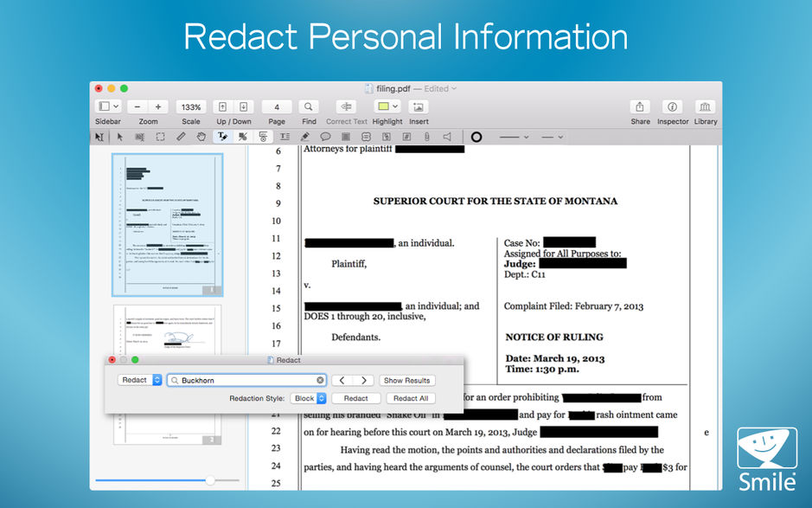Open the Redaction Style Block dropdown
The image size is (812, 508).
click(x=307, y=398)
